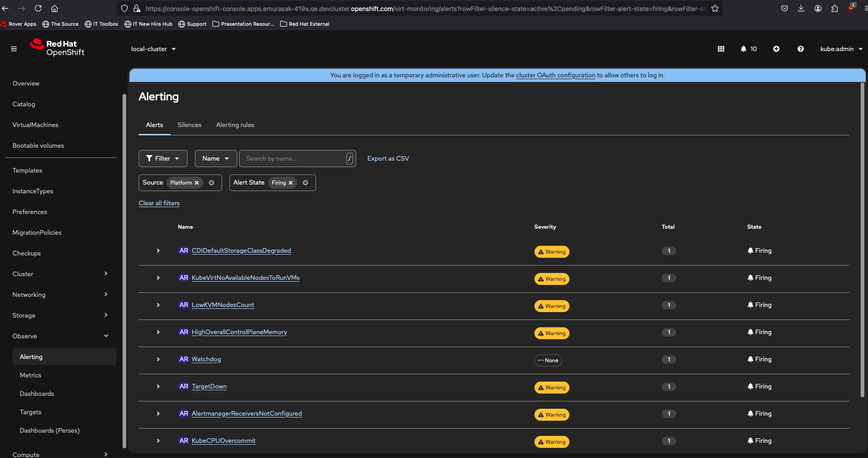The image size is (868, 458).
Task: Expand the CDIDefaultStorageClassDegraded alert row
Action: coord(158,251)
